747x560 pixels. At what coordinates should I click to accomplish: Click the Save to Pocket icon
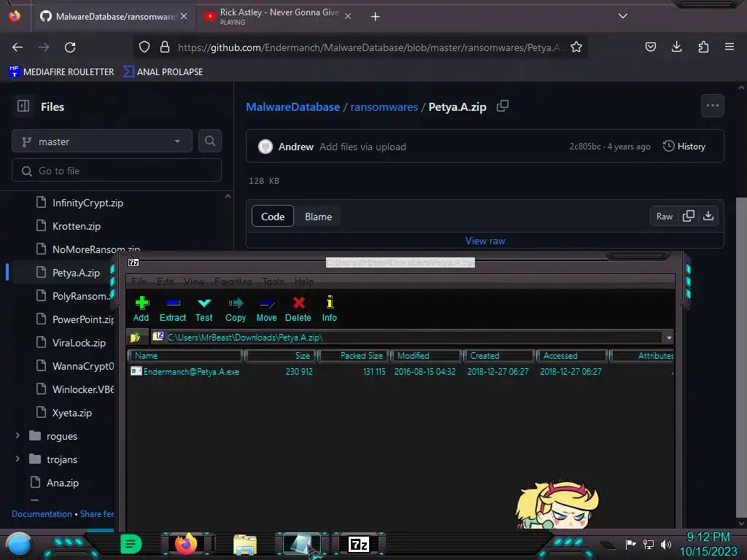point(650,47)
